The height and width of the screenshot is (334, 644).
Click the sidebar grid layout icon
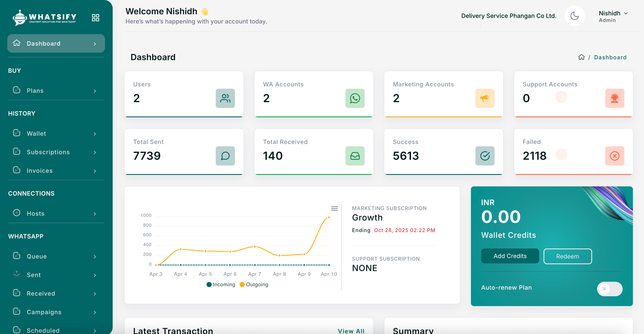click(x=96, y=18)
